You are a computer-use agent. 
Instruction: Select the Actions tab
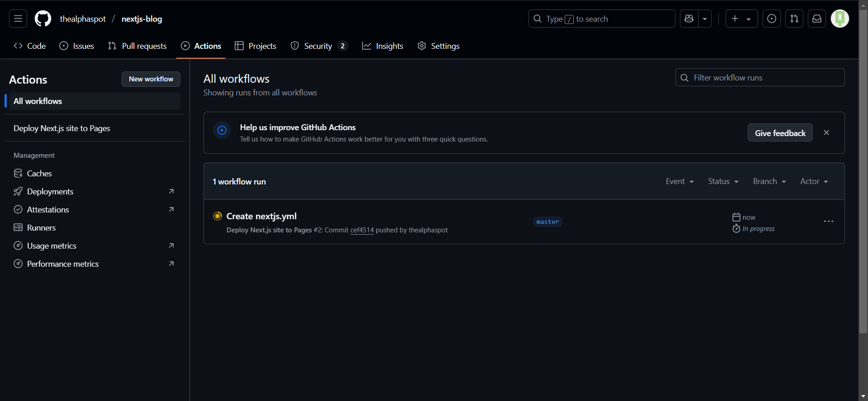coord(201,46)
